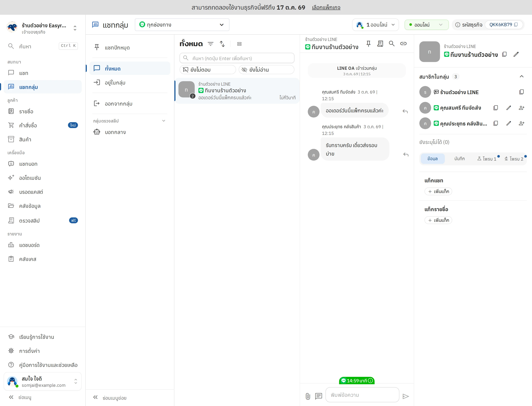Open the receipt icon in chat header
The image size is (532, 406).
pos(380,44)
